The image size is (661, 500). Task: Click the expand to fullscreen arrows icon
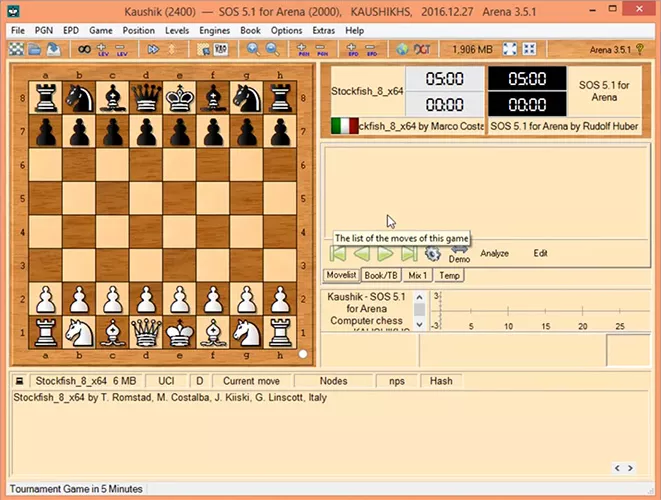510,49
